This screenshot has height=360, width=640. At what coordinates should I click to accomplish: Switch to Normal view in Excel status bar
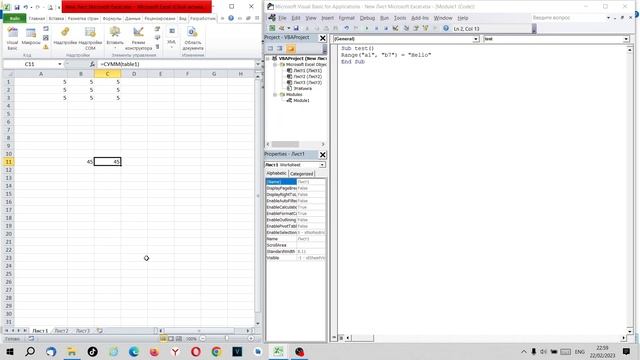coord(163,338)
